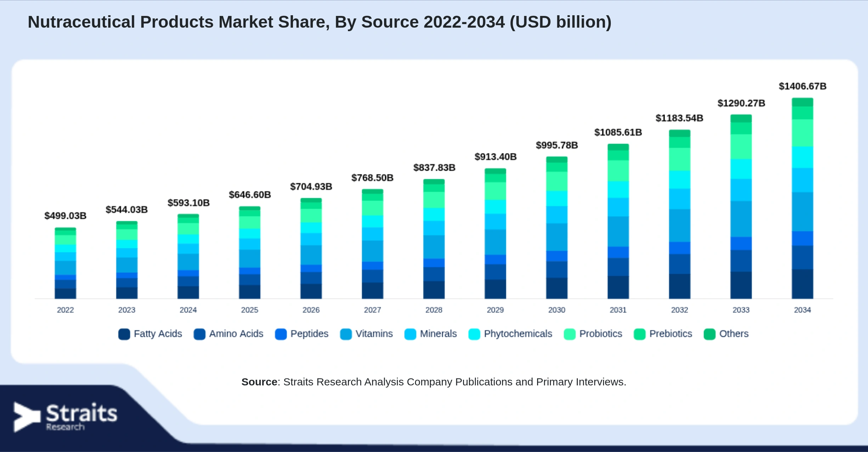Click the $499.03B value label
Screen dimensions: 868x452
(65, 216)
